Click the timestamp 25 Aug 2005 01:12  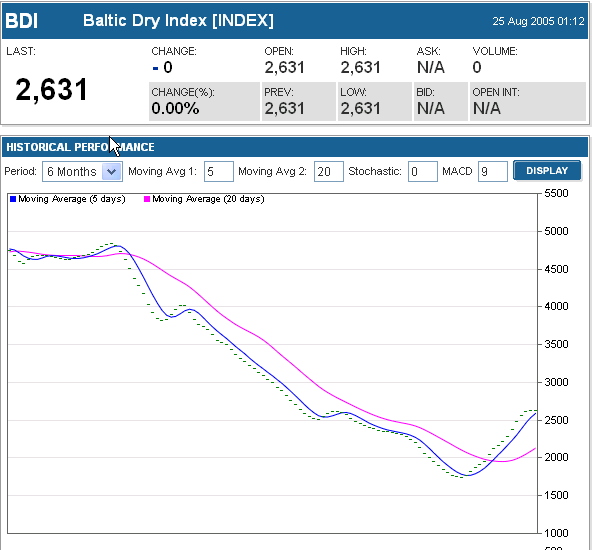point(538,21)
